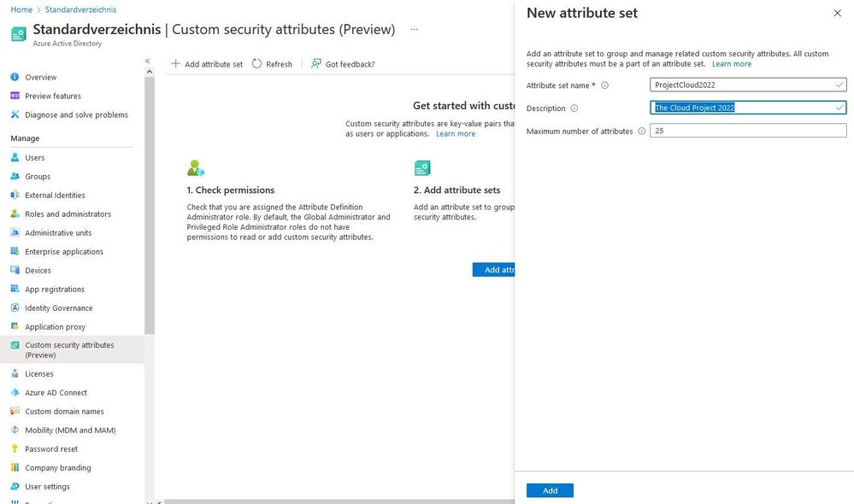Click the Attribute set name input field
Viewport: 854px width, 504px height.
(x=748, y=85)
